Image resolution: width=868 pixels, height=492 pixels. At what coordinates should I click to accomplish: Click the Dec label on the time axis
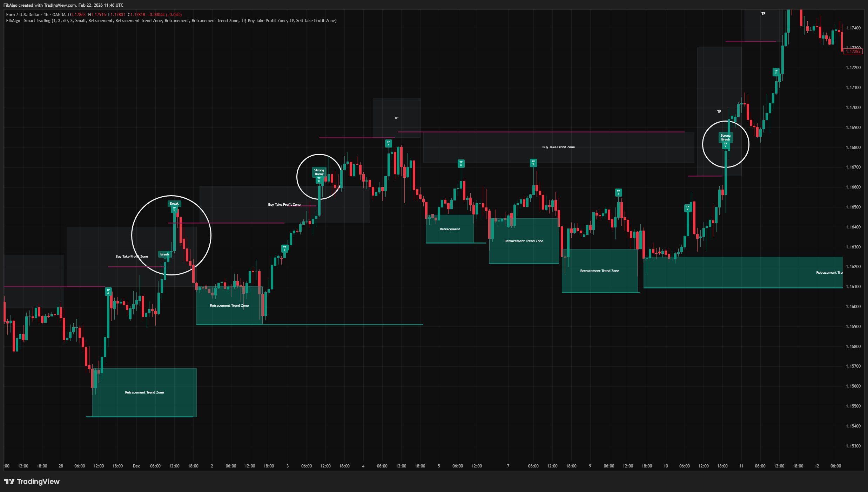point(136,466)
